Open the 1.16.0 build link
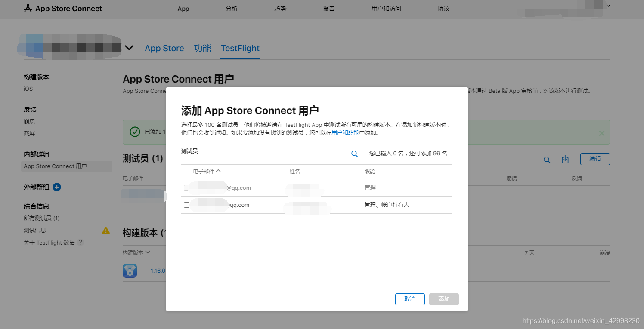 [158, 271]
